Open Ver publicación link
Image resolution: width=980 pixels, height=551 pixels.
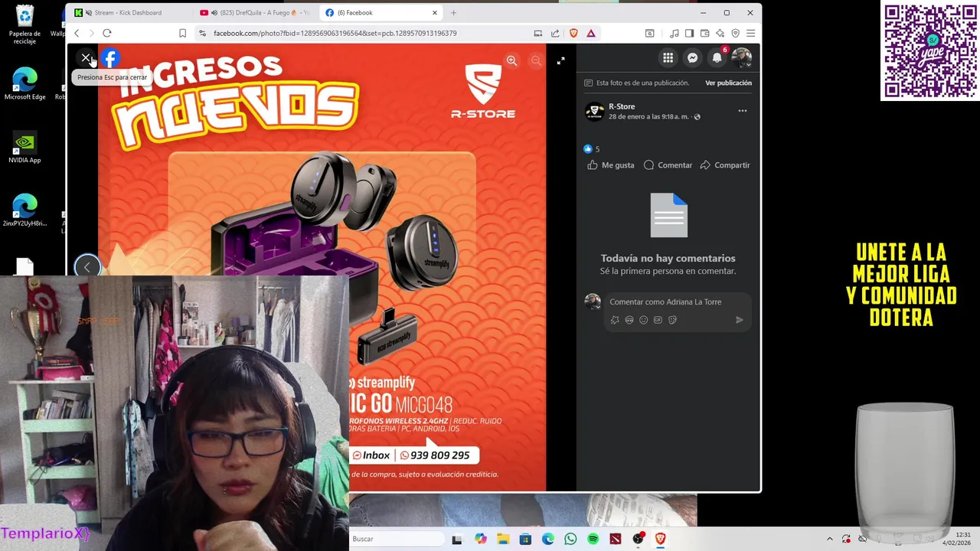pos(728,83)
